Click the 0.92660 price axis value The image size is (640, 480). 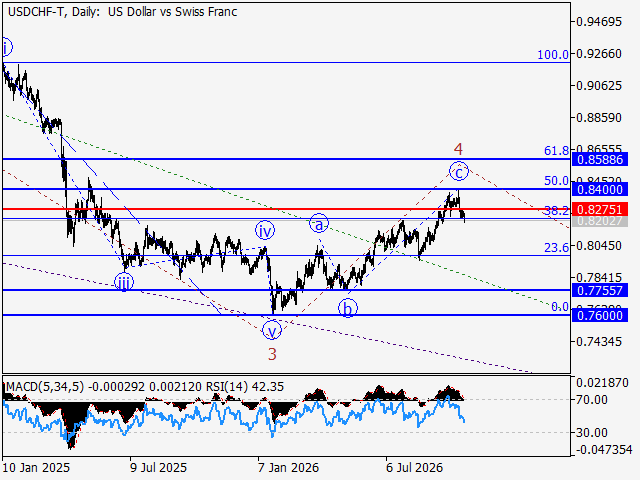click(599, 53)
